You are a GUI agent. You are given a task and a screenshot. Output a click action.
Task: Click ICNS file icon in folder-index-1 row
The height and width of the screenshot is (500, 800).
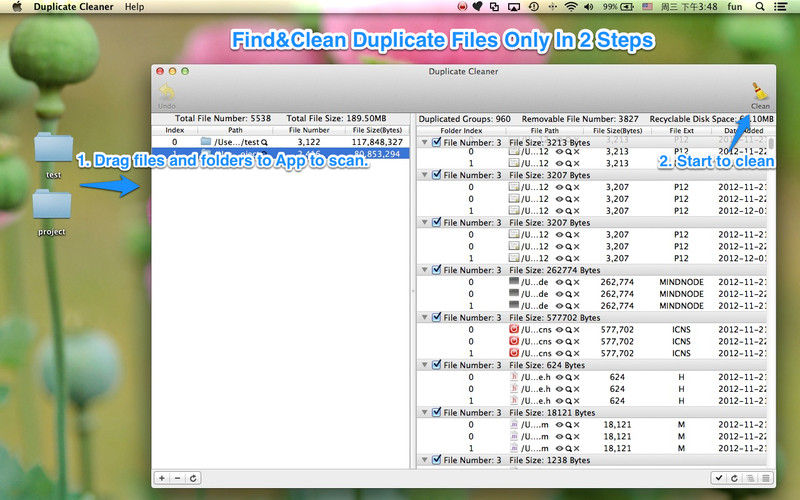click(x=514, y=353)
